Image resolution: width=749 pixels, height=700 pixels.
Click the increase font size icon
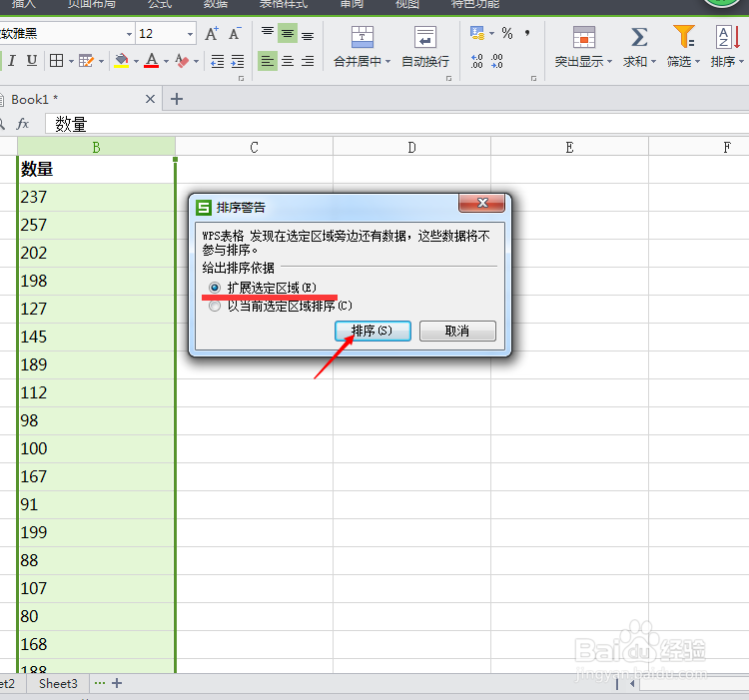(211, 34)
